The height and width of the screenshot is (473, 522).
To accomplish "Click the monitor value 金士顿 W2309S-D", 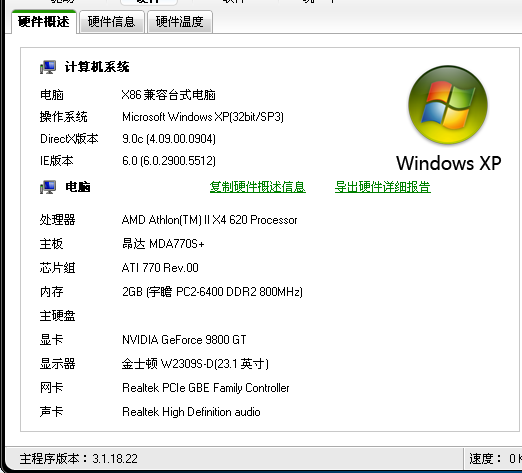I will pos(195,364).
